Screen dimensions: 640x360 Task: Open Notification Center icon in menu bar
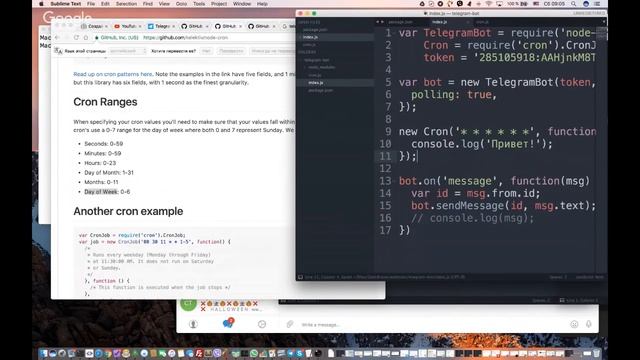597,4
